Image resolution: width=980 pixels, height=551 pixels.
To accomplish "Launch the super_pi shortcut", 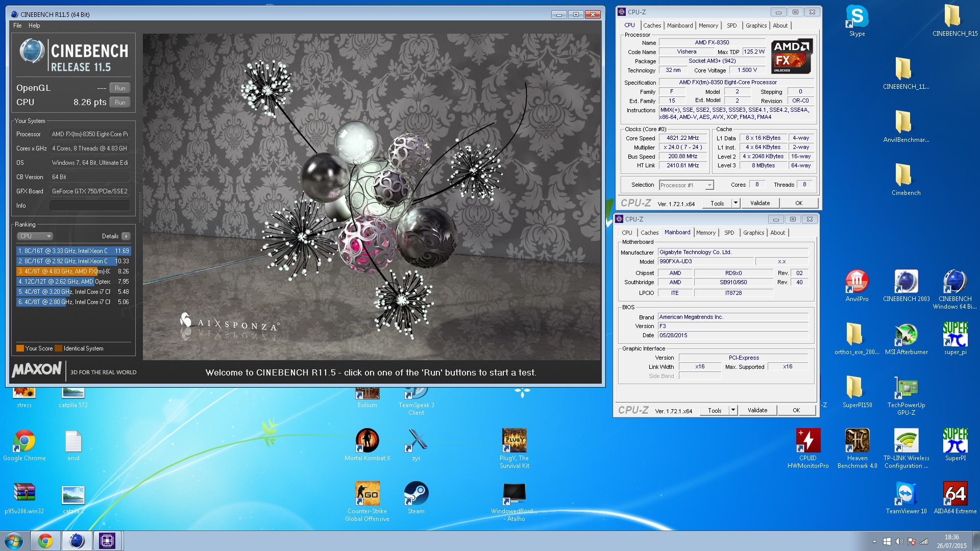I will click(955, 339).
